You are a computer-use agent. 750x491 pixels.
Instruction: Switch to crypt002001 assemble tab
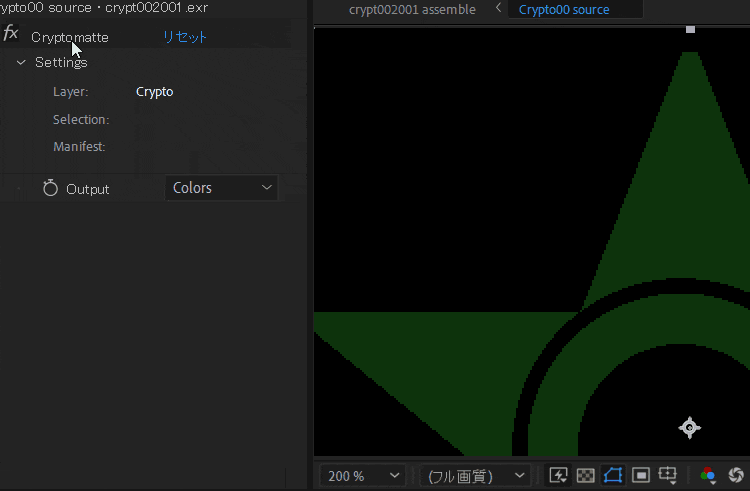click(x=412, y=10)
